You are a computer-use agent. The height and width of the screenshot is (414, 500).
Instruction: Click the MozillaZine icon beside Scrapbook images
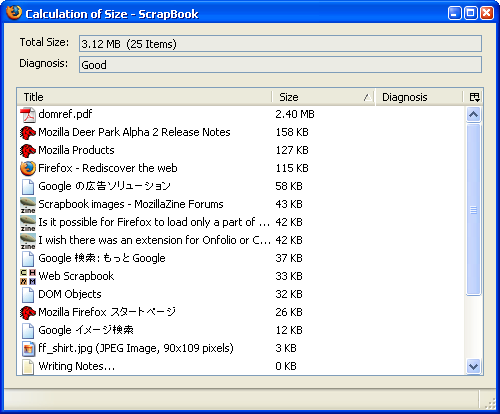click(28, 205)
